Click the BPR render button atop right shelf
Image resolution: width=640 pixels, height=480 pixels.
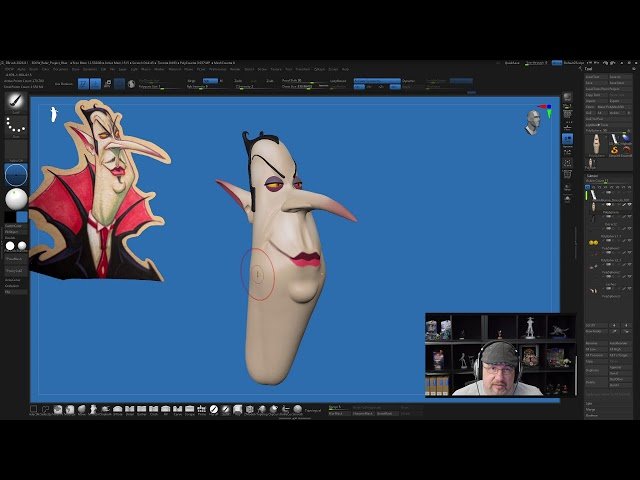tap(567, 97)
